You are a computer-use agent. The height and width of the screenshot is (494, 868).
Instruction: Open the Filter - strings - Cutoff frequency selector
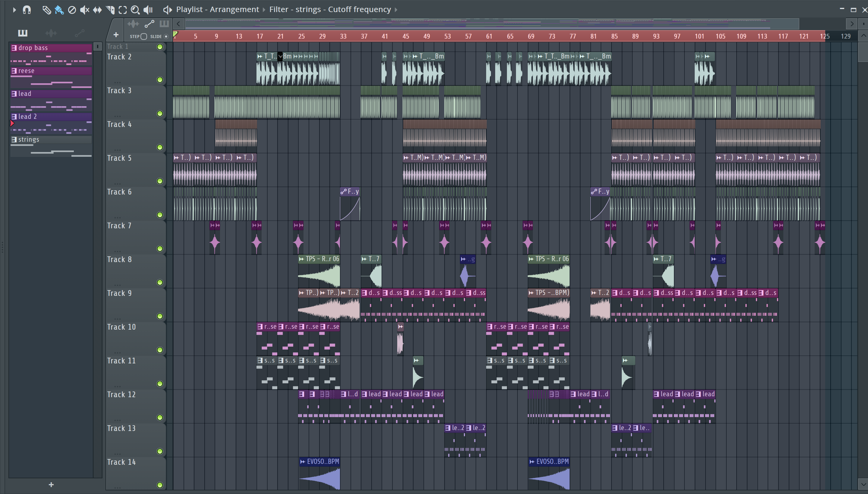coord(330,10)
